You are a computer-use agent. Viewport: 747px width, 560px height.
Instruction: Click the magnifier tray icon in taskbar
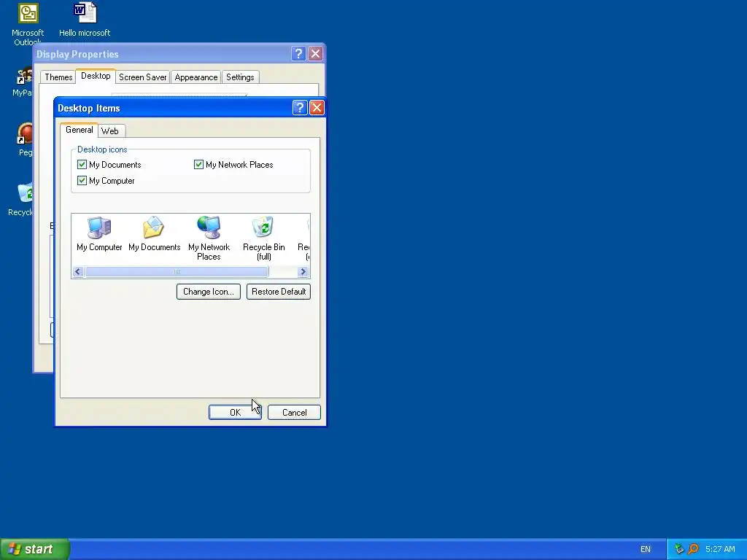tap(693, 549)
